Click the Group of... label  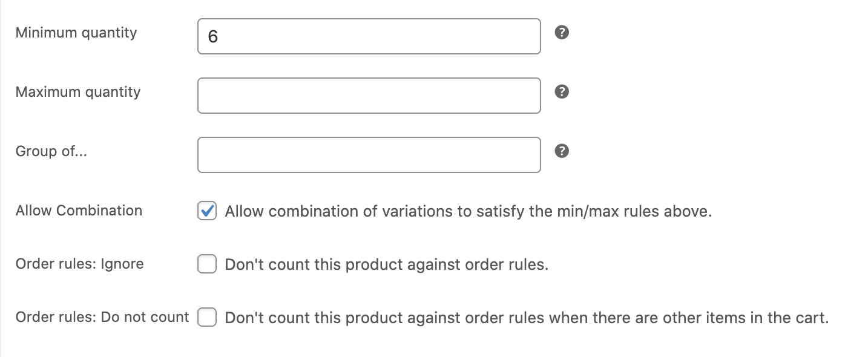[x=51, y=151]
